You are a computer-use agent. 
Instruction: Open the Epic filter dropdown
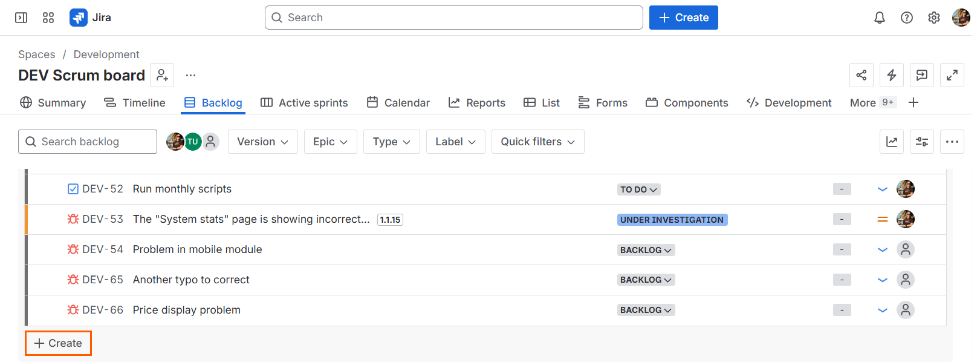(x=330, y=142)
